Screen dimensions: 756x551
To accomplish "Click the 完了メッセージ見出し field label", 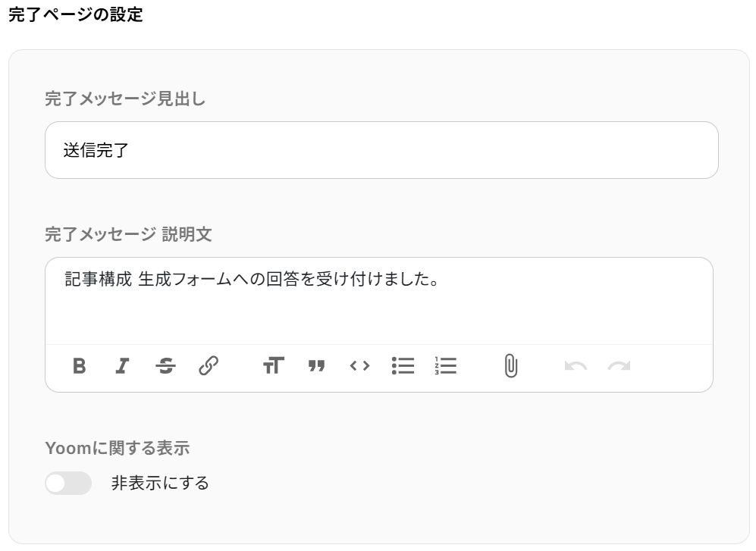I will (x=125, y=99).
